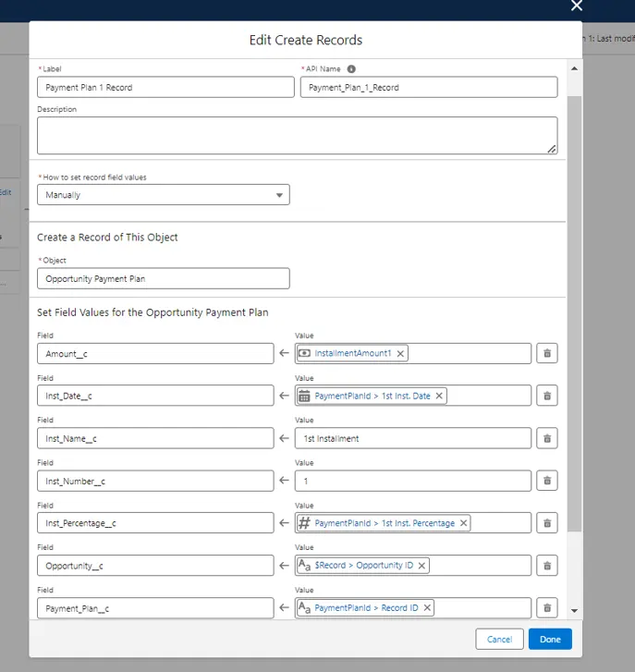Screen dimensions: 635x672
Task: Remove the 1st Inst. Percentage value pill
Action: click(x=463, y=523)
